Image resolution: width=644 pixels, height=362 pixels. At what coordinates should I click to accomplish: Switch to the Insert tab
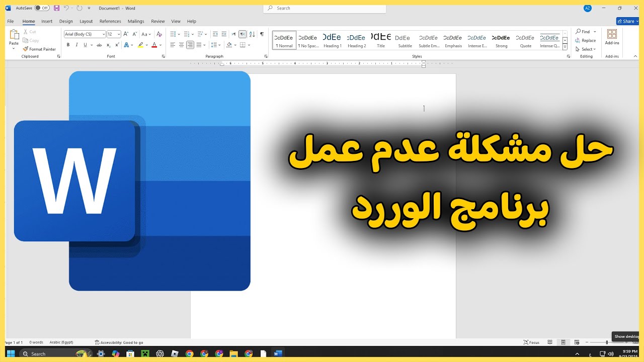point(47,21)
